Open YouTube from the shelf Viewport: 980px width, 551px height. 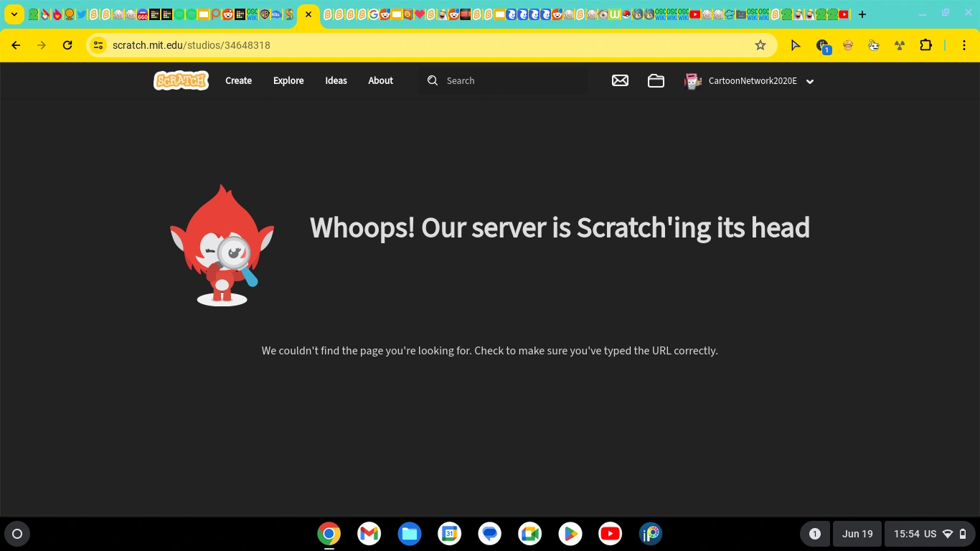point(610,533)
